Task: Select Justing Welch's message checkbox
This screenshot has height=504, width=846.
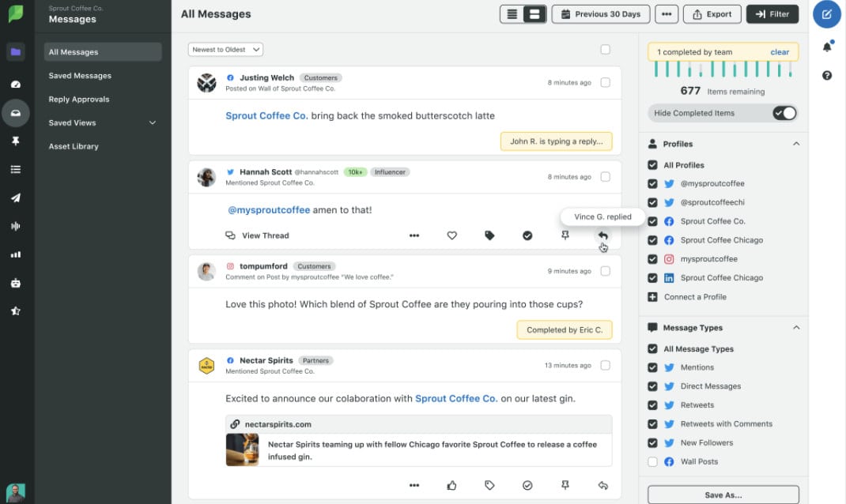Action: coord(606,82)
